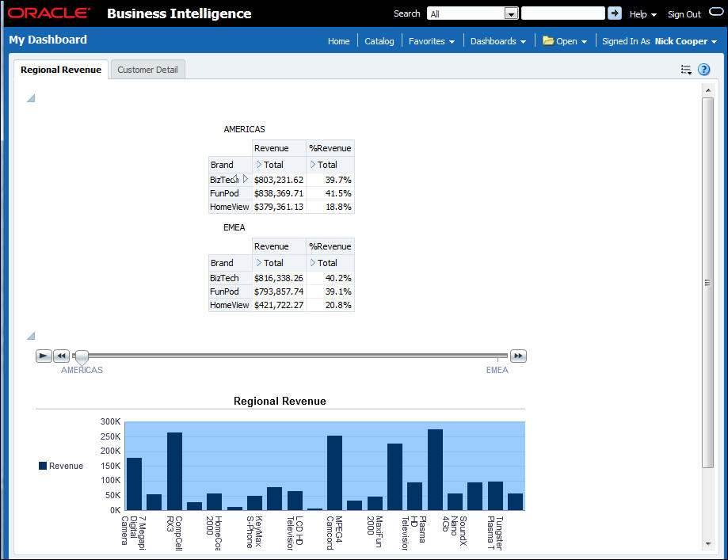Screen dimensions: 728x560
Task: Click the vertical scrollbar thumb
Action: [707, 283]
